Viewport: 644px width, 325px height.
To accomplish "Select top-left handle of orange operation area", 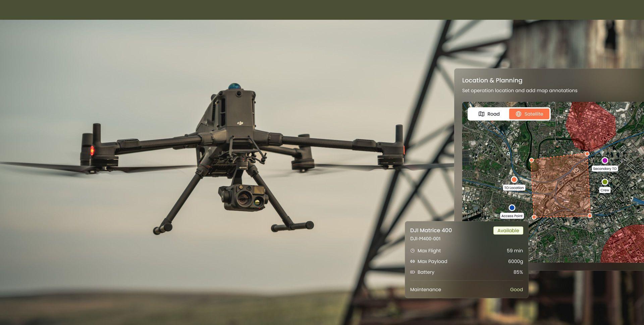I will coord(531,160).
